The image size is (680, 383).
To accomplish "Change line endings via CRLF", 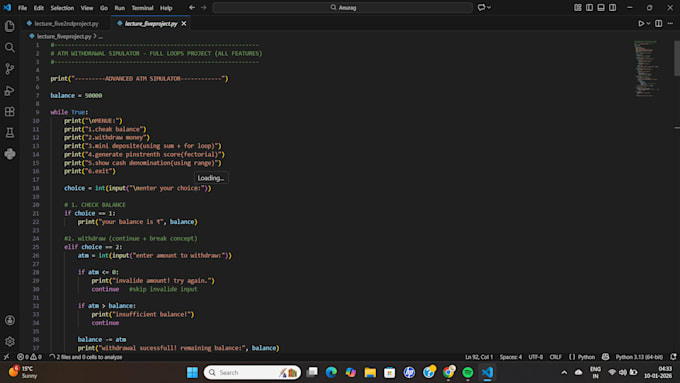I will tap(555, 357).
